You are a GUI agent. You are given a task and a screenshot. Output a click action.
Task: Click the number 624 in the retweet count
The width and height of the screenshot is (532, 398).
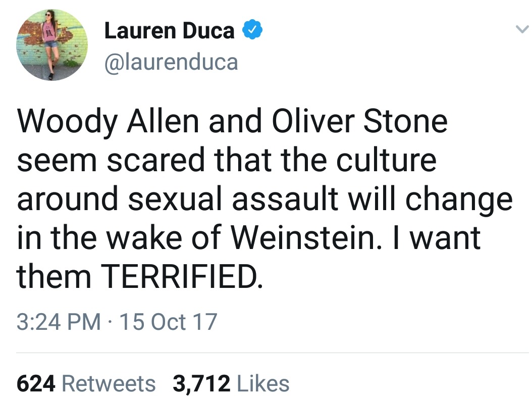[x=36, y=383]
